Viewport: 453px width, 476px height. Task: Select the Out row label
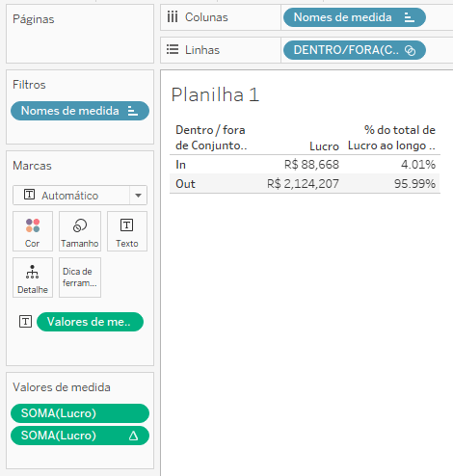pyautogui.click(x=185, y=184)
